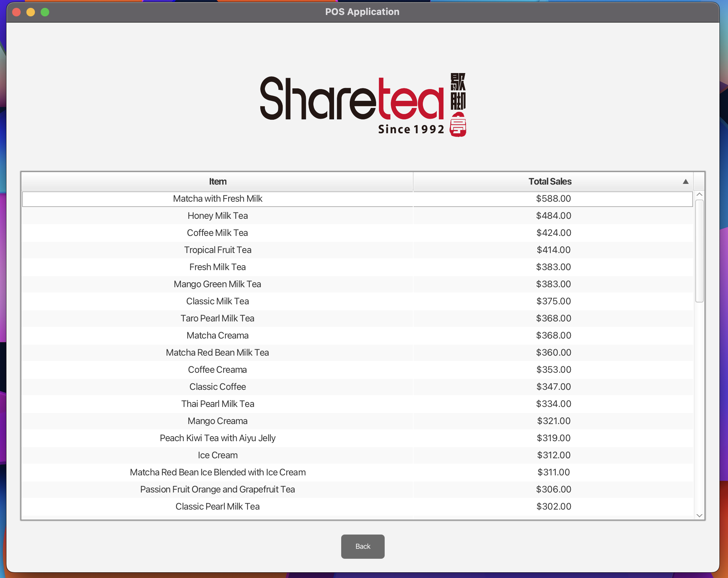
Task: Click the $321.00 Mango Creama sales cell
Action: pos(553,421)
